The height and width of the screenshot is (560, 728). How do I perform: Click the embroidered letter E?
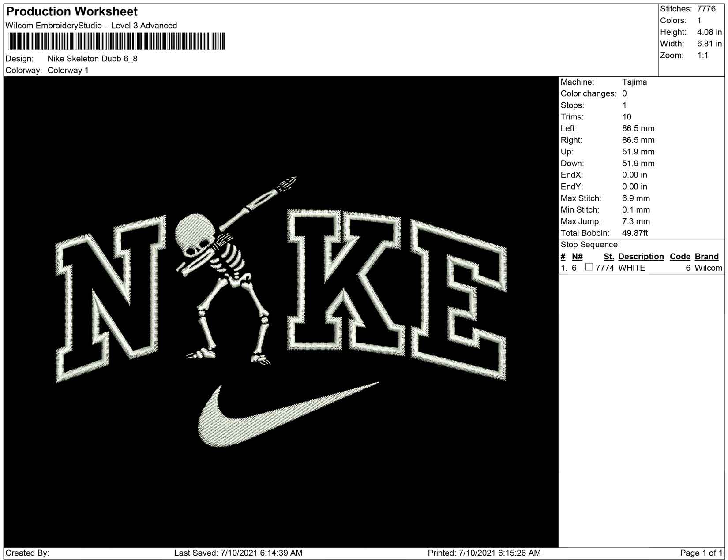pos(459,300)
